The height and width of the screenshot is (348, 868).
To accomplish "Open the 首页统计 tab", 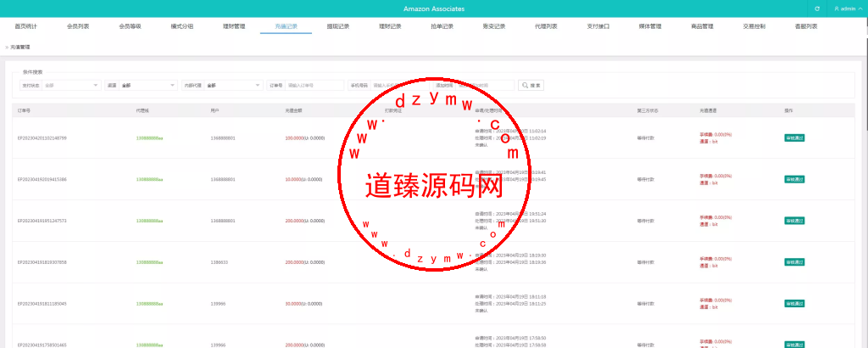I will [25, 26].
